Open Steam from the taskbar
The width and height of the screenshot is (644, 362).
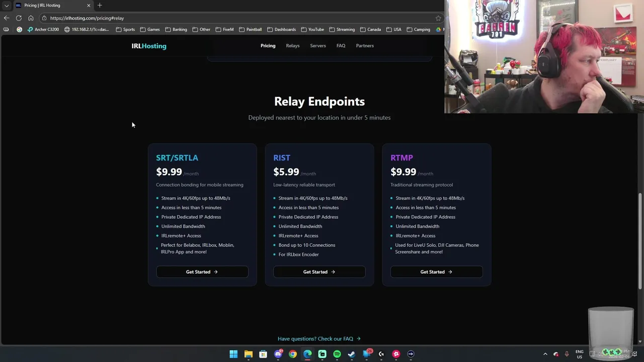pyautogui.click(x=352, y=354)
